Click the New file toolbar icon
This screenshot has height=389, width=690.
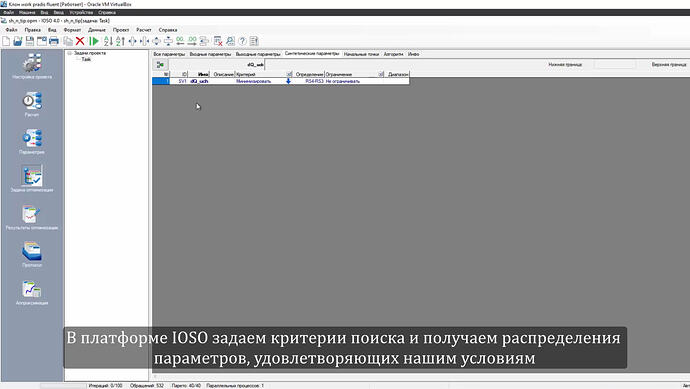pyautogui.click(x=6, y=41)
